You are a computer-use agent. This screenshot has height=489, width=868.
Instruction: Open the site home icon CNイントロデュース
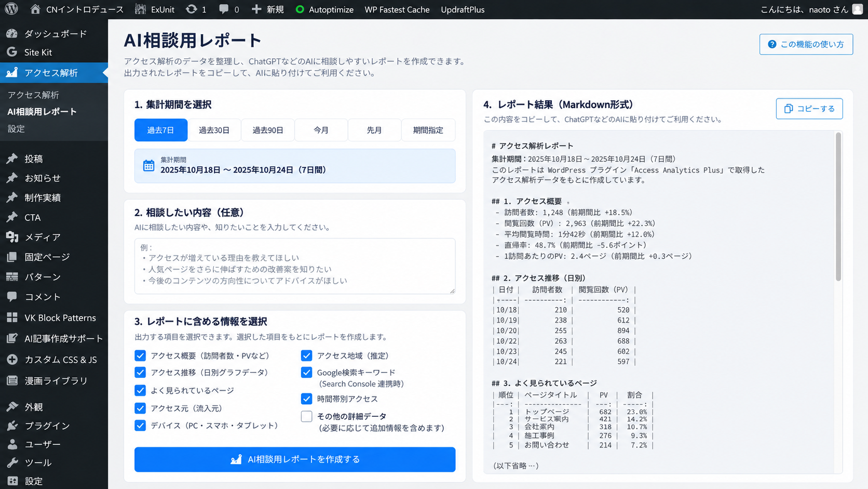pyautogui.click(x=35, y=9)
